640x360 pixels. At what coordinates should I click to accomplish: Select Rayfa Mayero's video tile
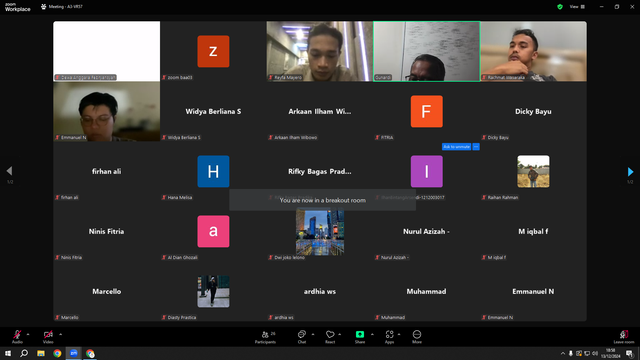click(320, 51)
